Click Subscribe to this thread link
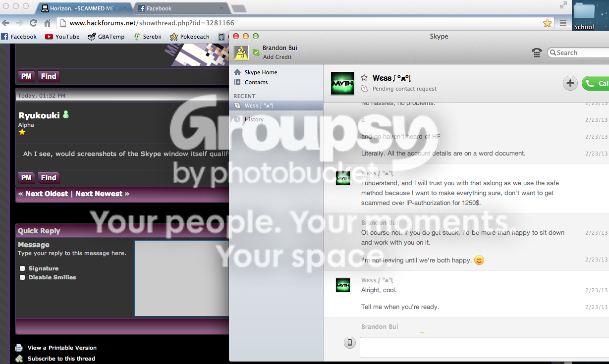Image resolution: width=609 pixels, height=364 pixels. click(x=61, y=359)
